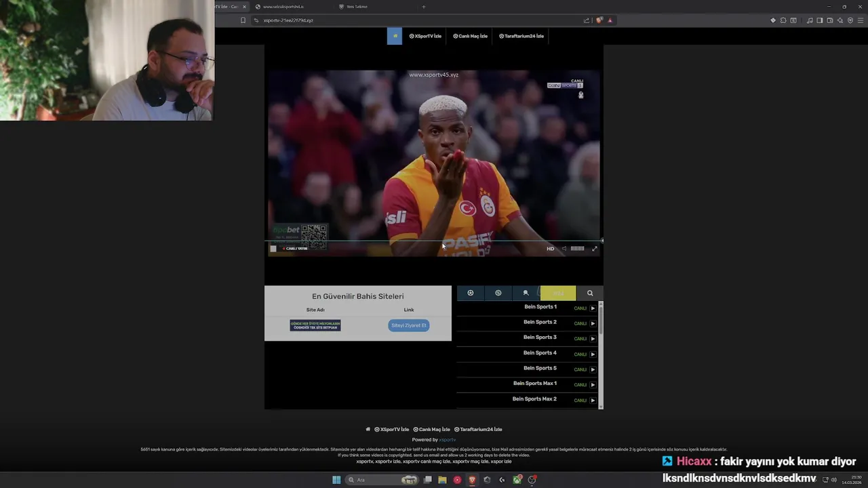Click the share icon in address bar
The width and height of the screenshot is (868, 488).
(x=587, y=20)
